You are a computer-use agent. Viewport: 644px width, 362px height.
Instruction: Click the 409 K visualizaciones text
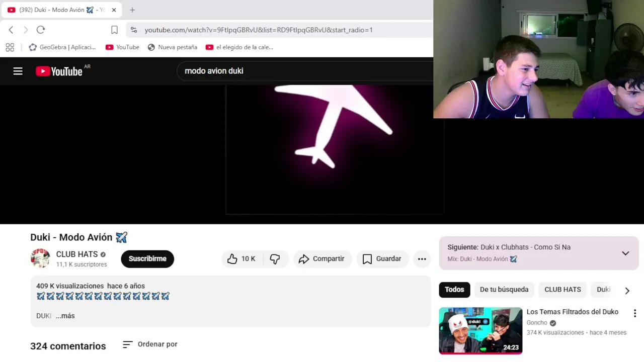coord(70,286)
